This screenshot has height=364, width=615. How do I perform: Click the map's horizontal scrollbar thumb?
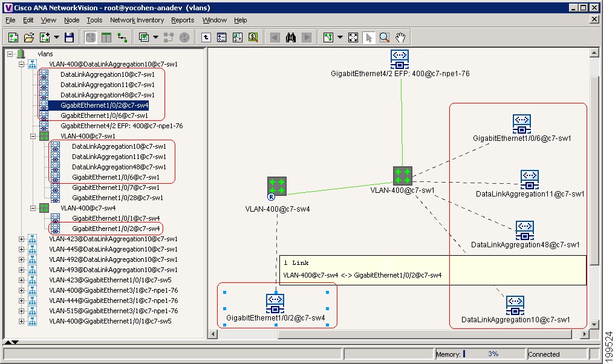coord(425,334)
